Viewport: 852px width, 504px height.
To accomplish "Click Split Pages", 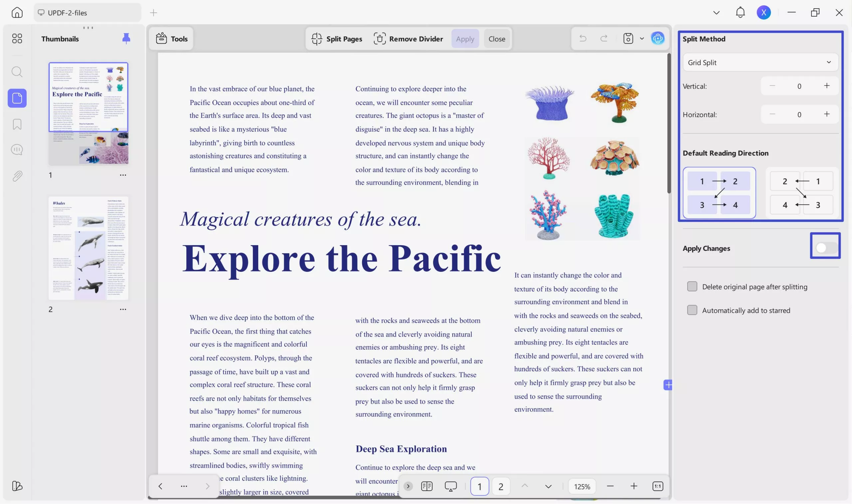I will pyautogui.click(x=337, y=39).
